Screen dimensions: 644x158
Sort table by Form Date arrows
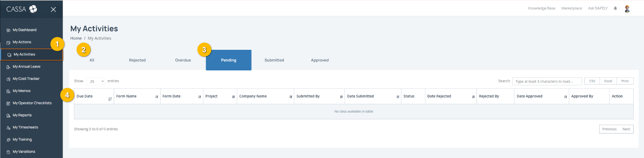pyautogui.click(x=200, y=97)
